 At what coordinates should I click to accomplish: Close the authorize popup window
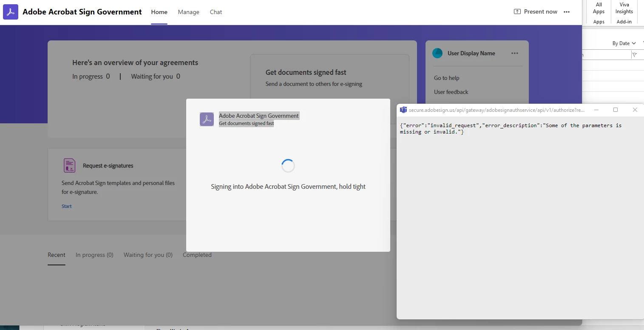click(x=635, y=110)
